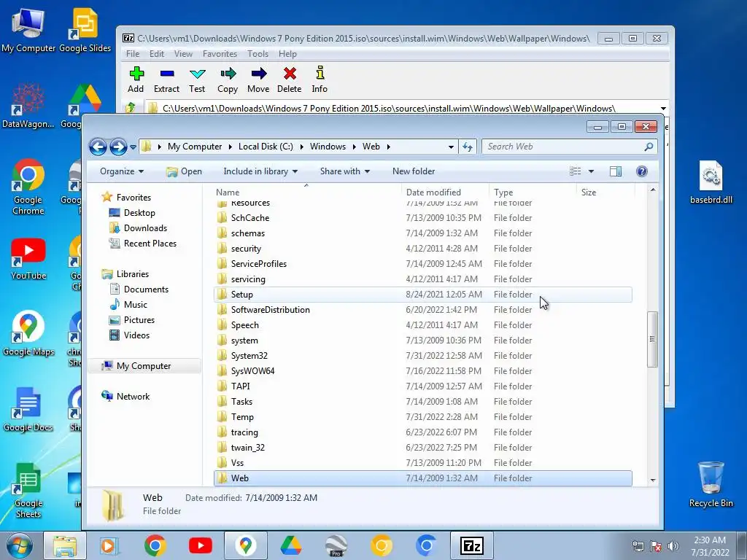Click the Info icon in 7-Zip toolbar
This screenshot has width=747, height=560.
click(320, 79)
